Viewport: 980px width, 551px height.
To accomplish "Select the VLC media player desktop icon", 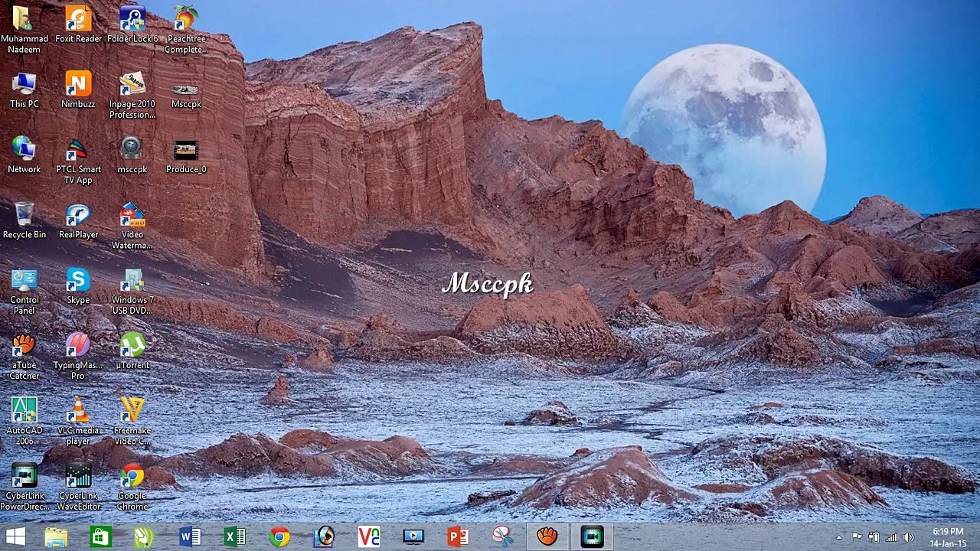I will click(x=78, y=422).
